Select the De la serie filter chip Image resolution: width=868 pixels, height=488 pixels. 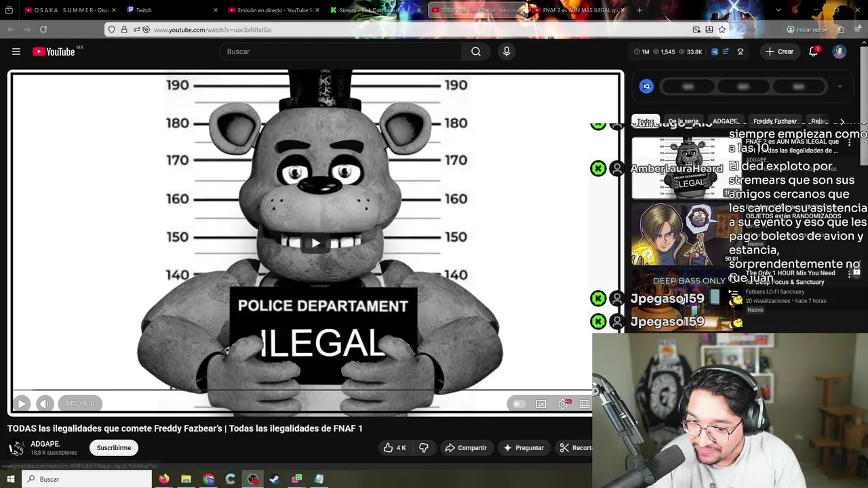click(683, 121)
